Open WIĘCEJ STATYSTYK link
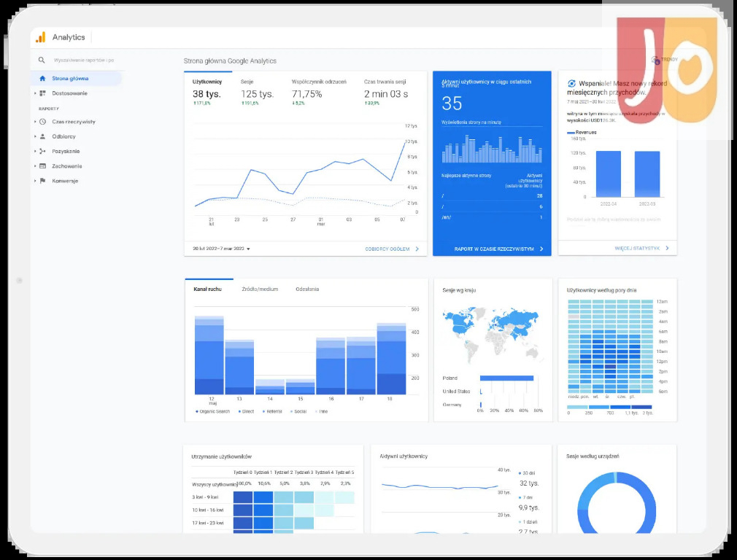Screen dimensions: 737x560 pyautogui.click(x=637, y=248)
